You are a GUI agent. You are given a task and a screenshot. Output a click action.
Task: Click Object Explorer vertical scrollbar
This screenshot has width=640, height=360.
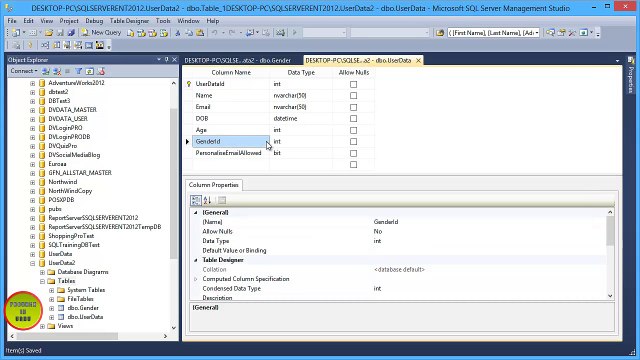pos(174,184)
